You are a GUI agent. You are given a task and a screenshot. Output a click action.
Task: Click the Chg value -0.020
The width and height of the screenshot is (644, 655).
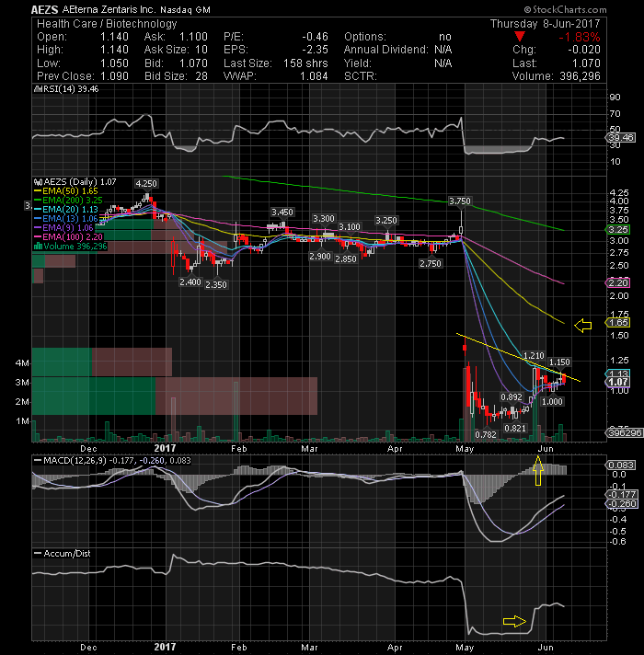tap(584, 50)
